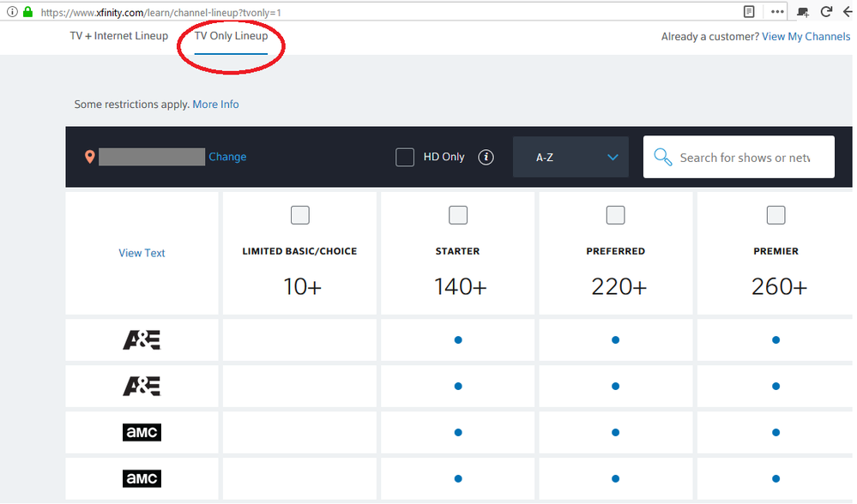
Task: Open the page actions three-dots menu
Action: 777,12
